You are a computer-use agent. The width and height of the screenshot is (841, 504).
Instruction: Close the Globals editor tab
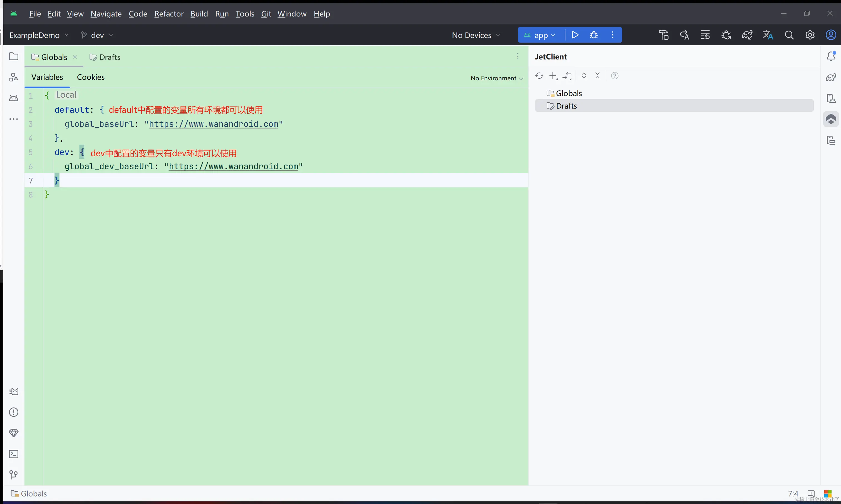point(75,57)
